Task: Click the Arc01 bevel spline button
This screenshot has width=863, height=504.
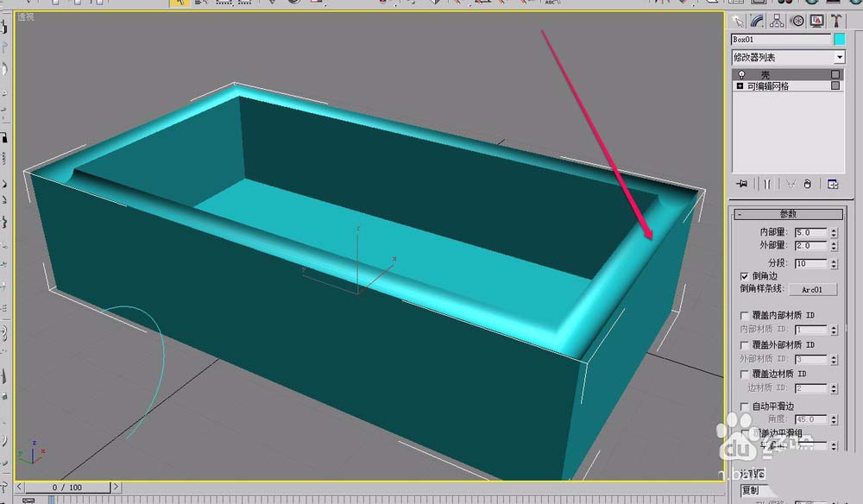Action: point(812,289)
